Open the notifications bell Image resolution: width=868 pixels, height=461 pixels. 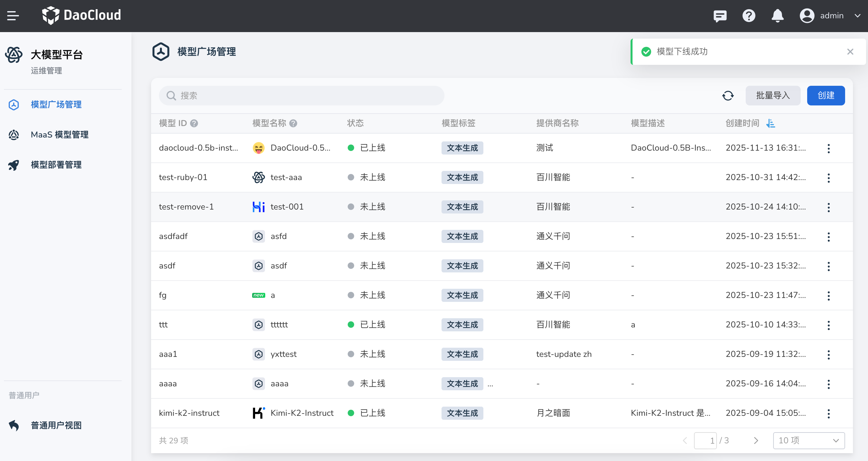click(777, 15)
